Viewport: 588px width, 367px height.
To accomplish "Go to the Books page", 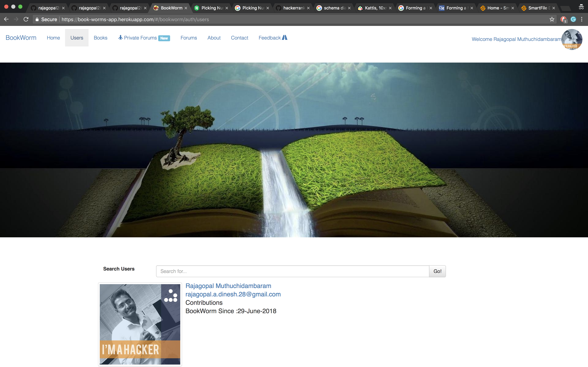I will point(100,38).
